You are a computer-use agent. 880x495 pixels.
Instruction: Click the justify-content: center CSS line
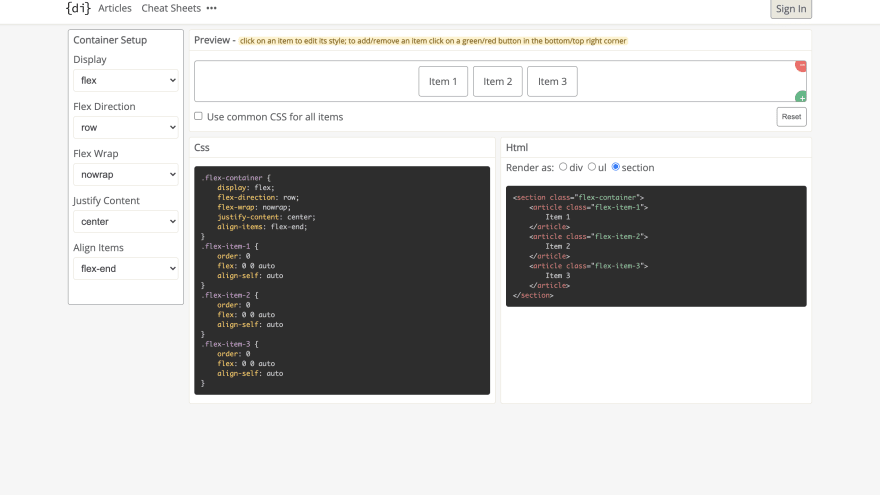click(267, 217)
